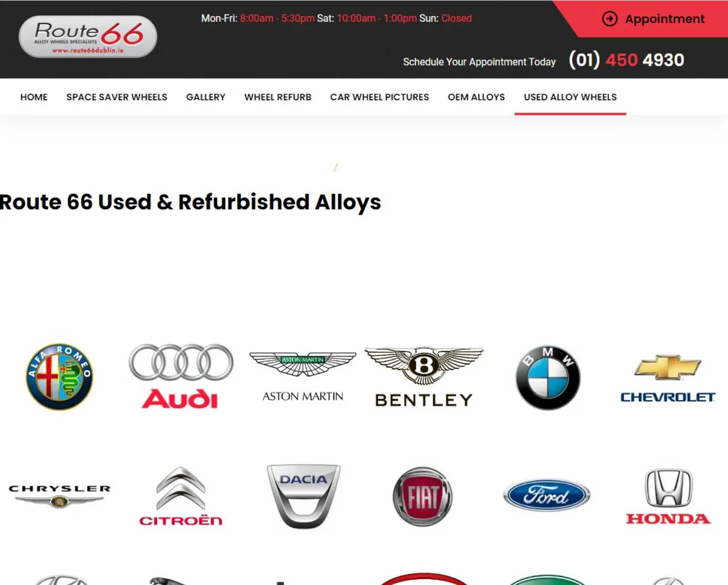728x585 pixels.
Task: Open the USED ALLOY WHEELS tab
Action: click(x=570, y=97)
